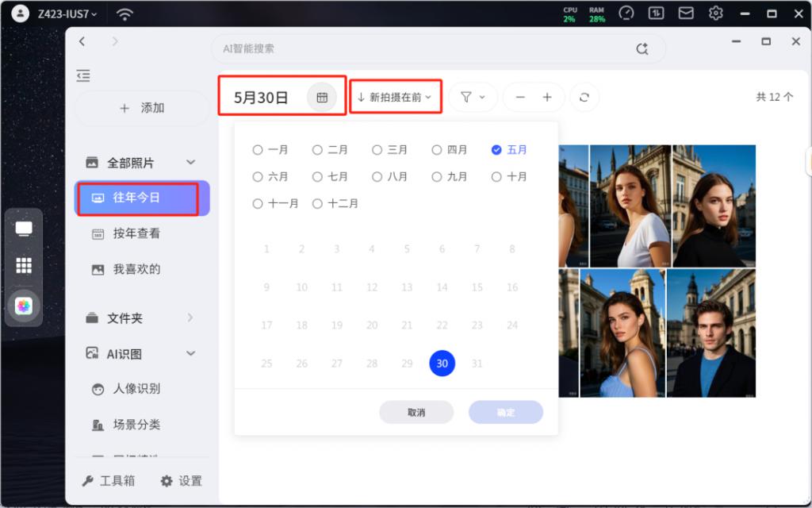Open the 新拍摄在前 sort dropdown
The width and height of the screenshot is (812, 508).
pyautogui.click(x=395, y=97)
